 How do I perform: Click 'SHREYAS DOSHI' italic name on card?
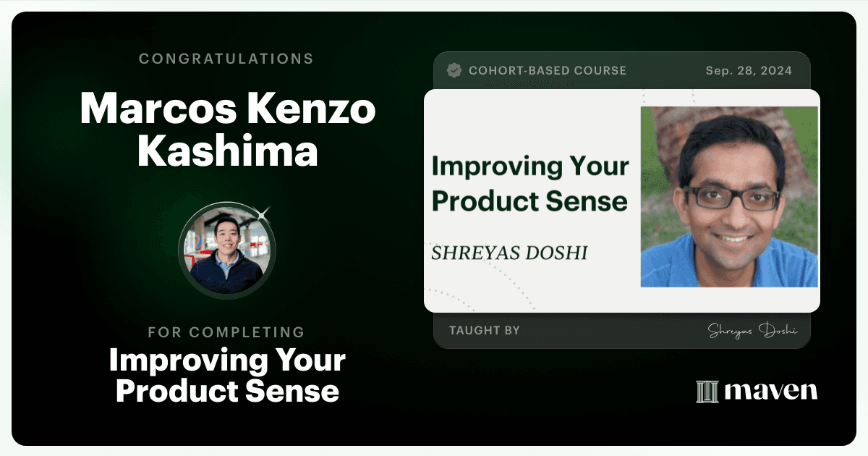(x=509, y=253)
